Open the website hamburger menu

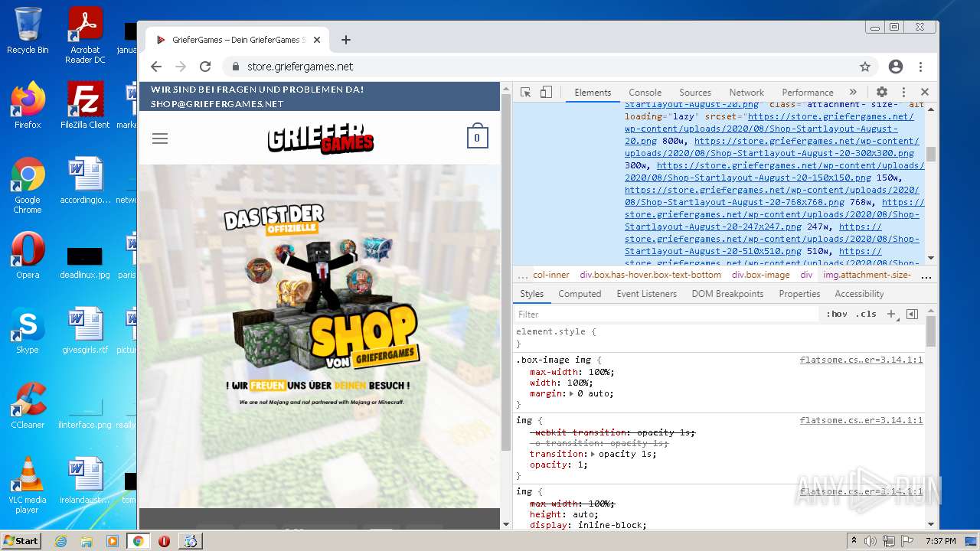pos(160,139)
